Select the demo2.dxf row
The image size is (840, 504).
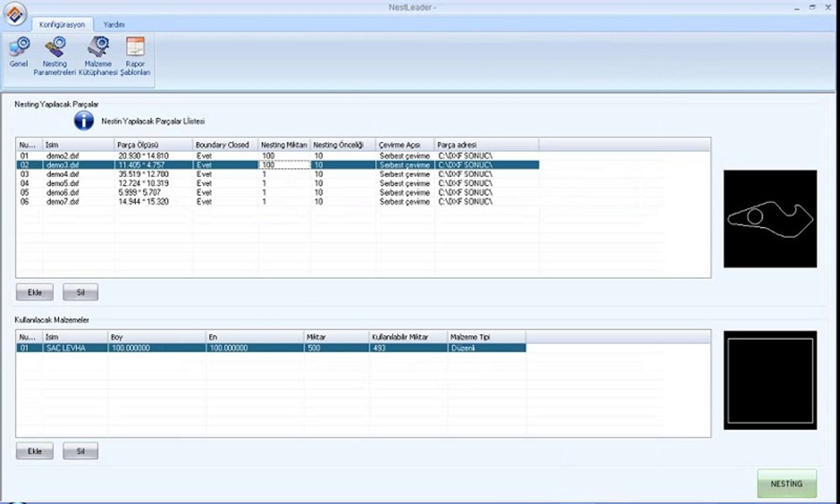click(277, 155)
